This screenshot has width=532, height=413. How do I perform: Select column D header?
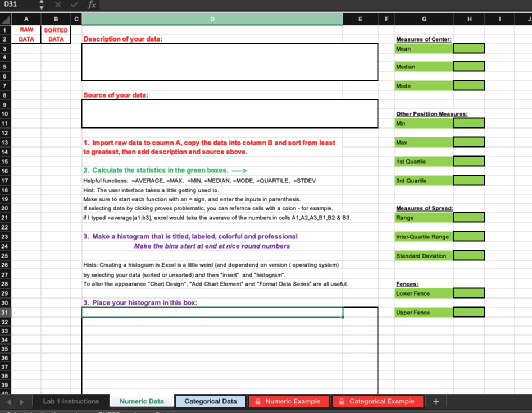212,19
